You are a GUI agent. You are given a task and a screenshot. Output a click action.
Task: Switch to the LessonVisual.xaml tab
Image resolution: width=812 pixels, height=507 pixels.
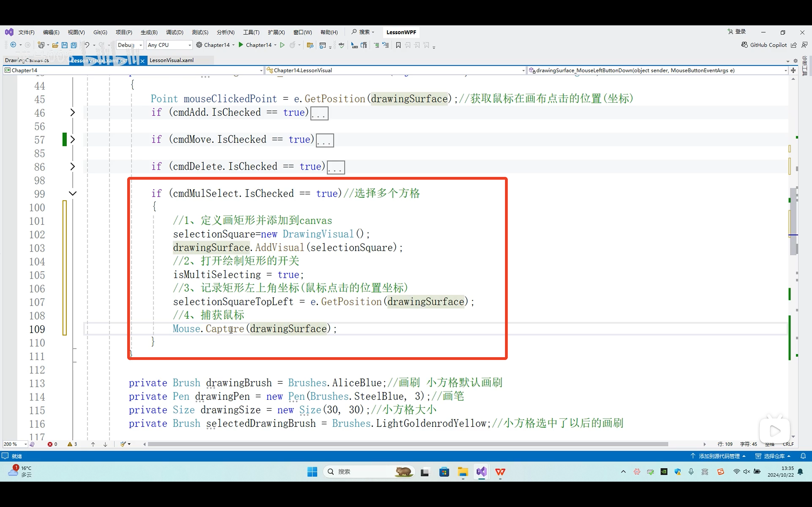coord(171,60)
